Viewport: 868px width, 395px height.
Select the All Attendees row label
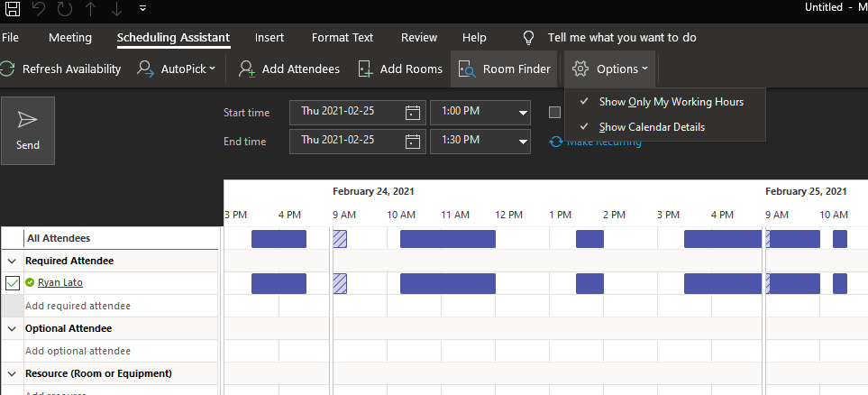(58, 238)
